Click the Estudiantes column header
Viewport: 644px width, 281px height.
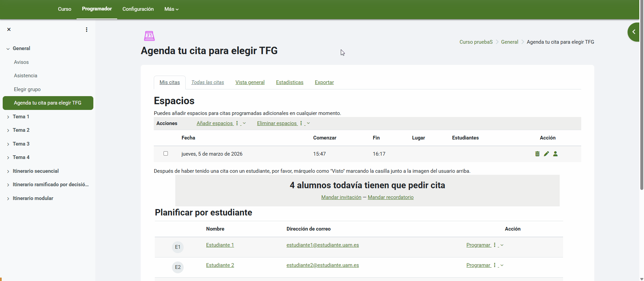tap(465, 138)
